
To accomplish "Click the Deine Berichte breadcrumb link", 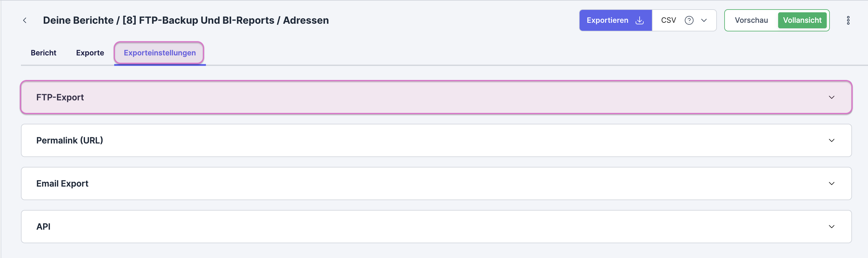I will (77, 20).
